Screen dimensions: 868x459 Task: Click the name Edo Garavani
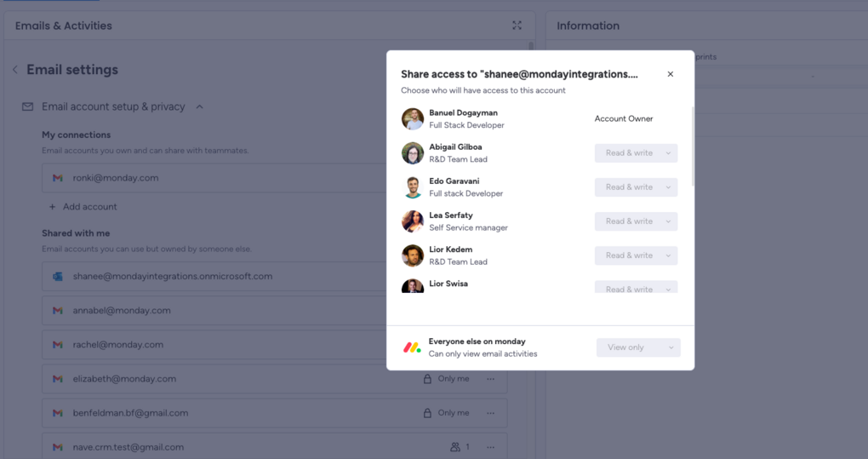click(x=454, y=181)
